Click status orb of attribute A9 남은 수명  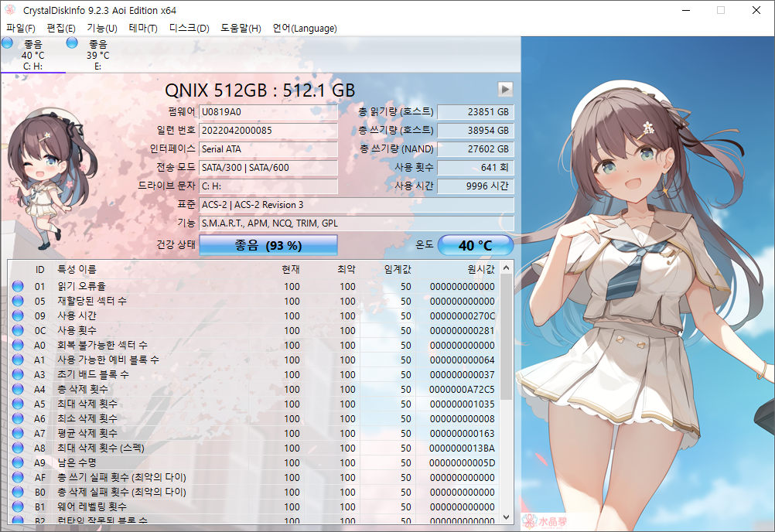click(18, 462)
